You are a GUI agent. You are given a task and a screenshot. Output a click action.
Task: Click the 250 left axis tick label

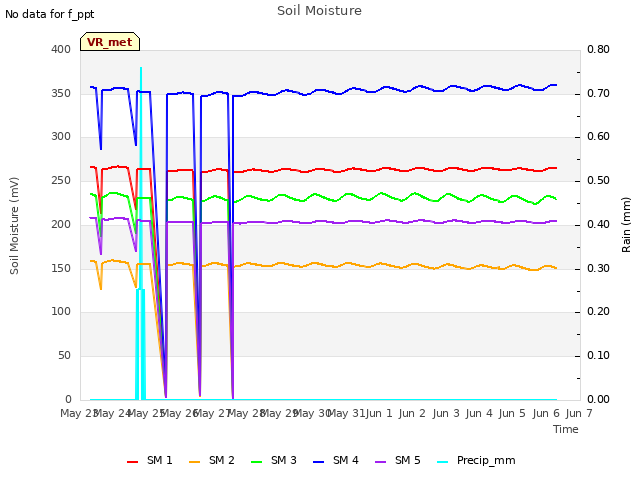tap(61, 180)
